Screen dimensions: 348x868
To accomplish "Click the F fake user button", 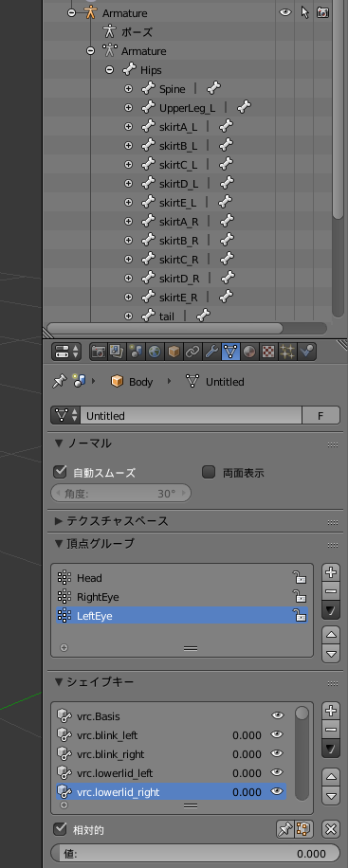I will pyautogui.click(x=321, y=416).
